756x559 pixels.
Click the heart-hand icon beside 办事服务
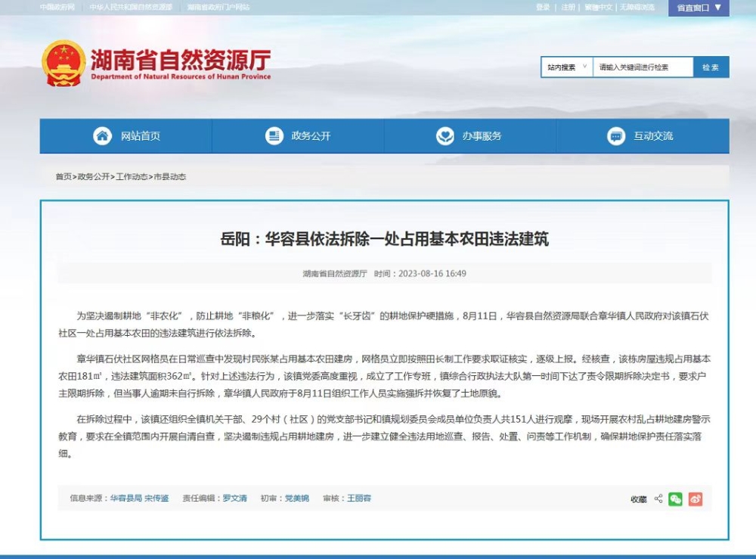pyautogui.click(x=445, y=136)
